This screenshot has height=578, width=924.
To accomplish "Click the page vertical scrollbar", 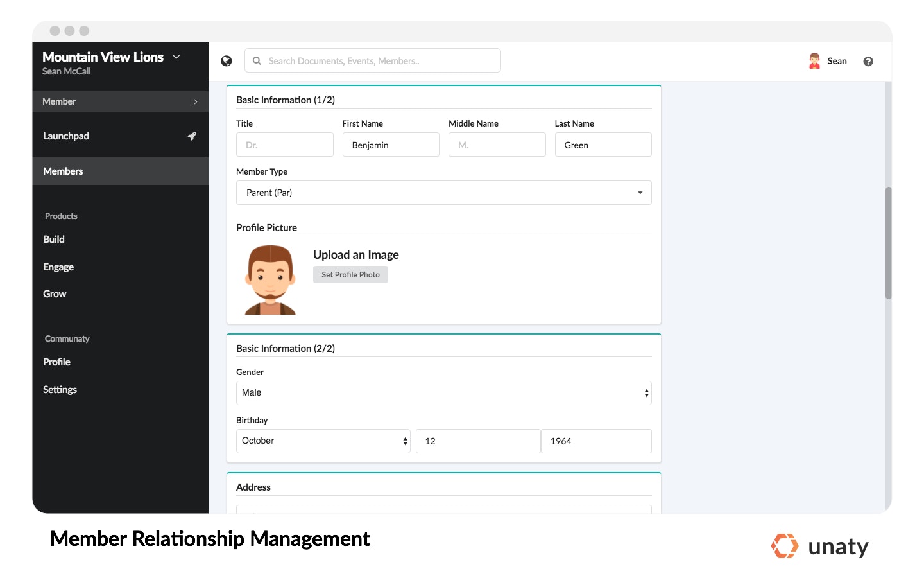I will click(x=889, y=243).
